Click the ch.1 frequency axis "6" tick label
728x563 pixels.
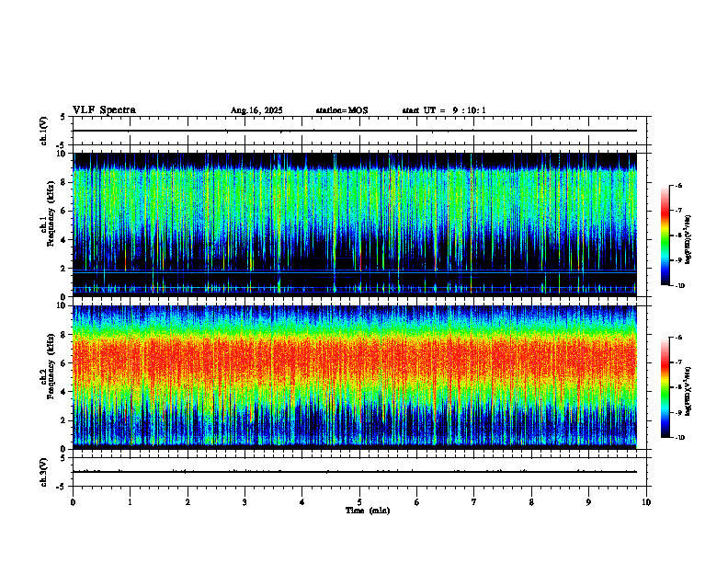click(64, 212)
